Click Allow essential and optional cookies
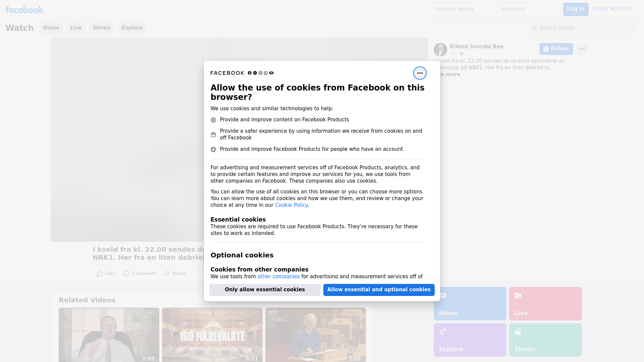 click(379, 290)
